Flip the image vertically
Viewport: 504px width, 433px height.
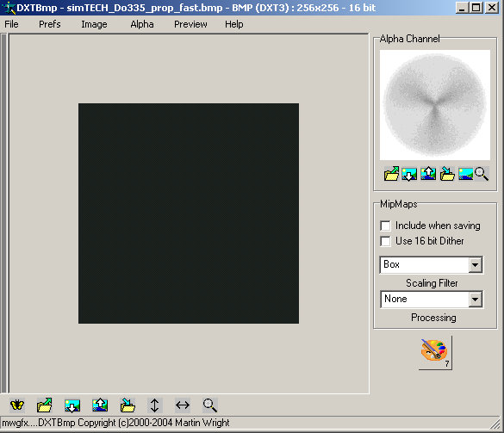pyautogui.click(x=154, y=405)
